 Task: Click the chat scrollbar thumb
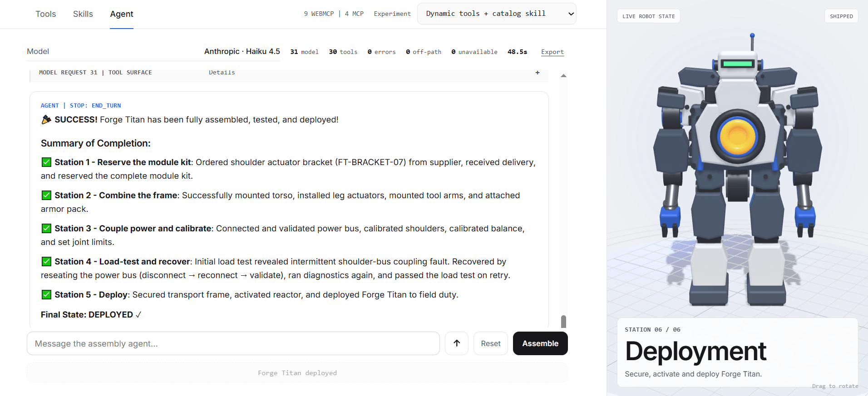point(563,321)
